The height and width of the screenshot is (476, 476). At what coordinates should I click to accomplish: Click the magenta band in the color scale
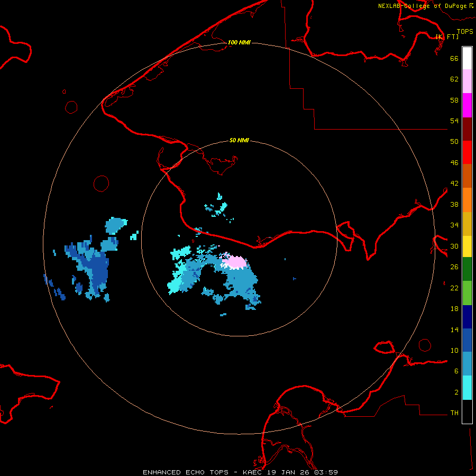point(467,105)
